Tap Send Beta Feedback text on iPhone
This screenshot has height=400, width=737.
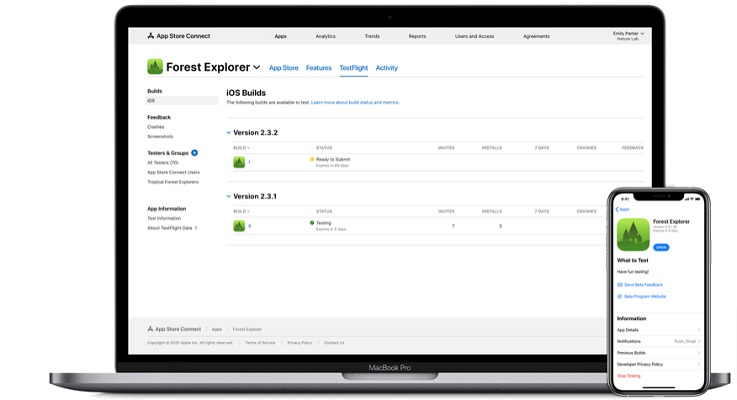pos(643,285)
